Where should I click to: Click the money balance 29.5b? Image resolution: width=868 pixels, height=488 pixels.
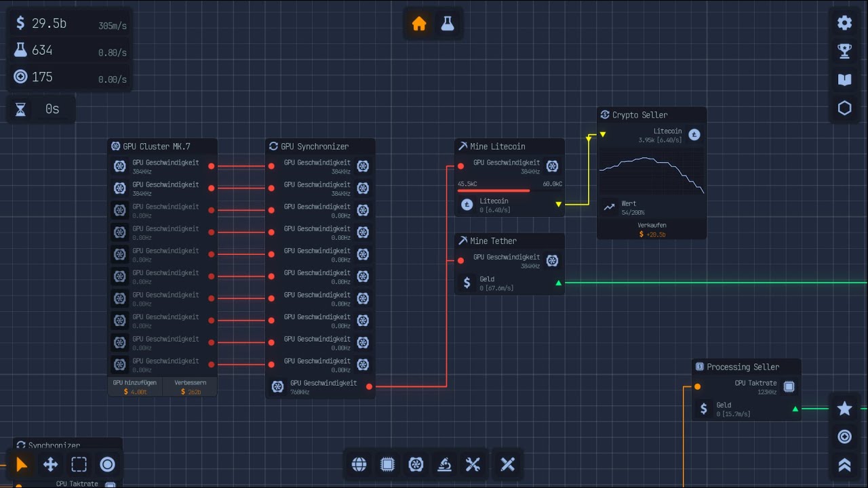pos(49,24)
